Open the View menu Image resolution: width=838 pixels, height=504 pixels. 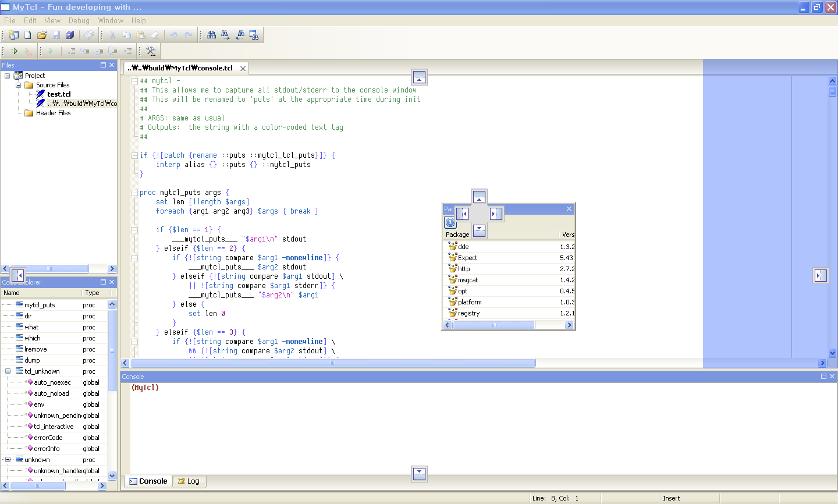52,20
